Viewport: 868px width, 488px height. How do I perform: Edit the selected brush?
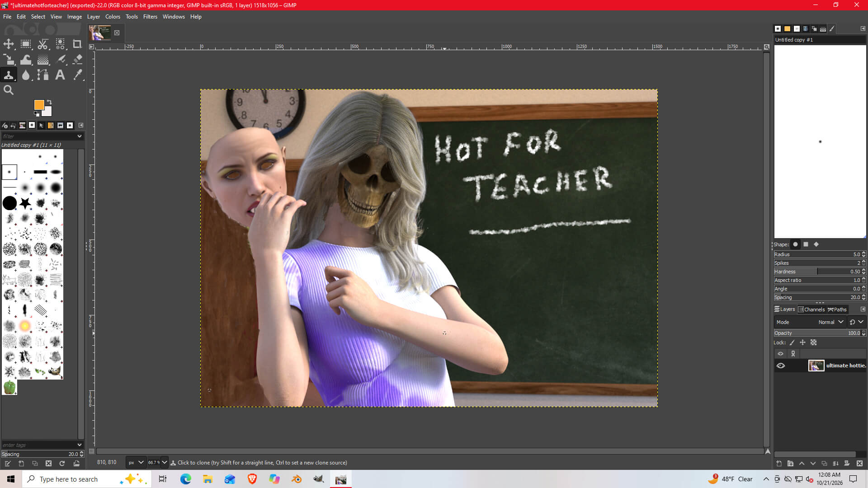pos(7,463)
